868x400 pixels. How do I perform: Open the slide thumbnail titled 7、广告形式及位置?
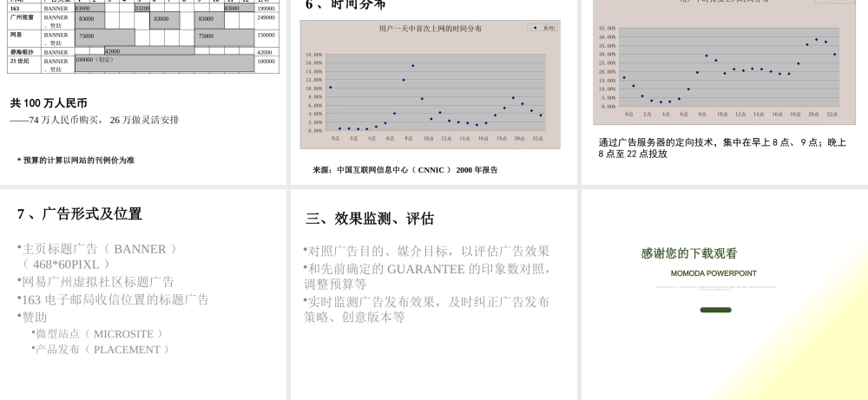(143, 294)
